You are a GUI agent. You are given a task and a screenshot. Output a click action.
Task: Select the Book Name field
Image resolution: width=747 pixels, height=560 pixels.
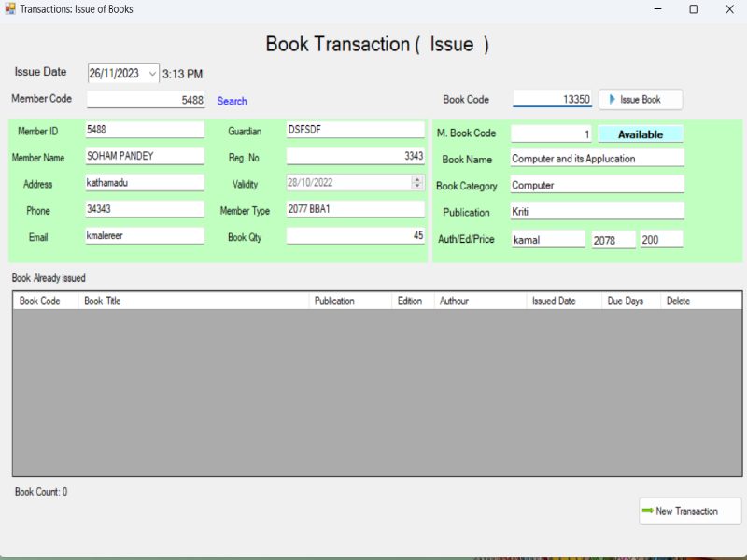(x=597, y=159)
